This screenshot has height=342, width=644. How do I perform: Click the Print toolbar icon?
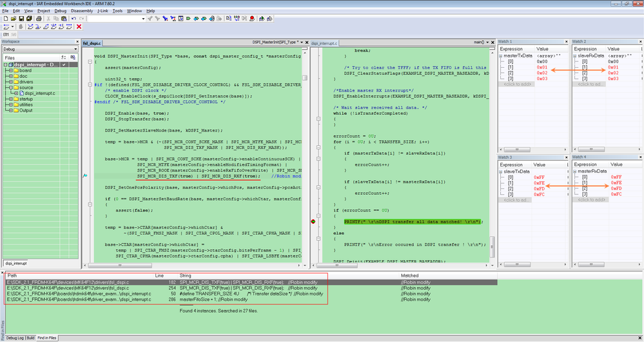pos(39,19)
